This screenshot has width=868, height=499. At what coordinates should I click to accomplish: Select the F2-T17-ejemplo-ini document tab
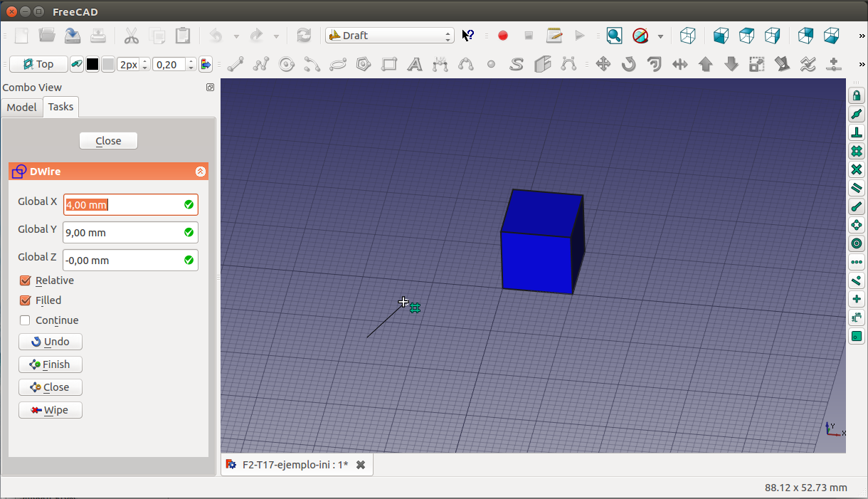295,465
